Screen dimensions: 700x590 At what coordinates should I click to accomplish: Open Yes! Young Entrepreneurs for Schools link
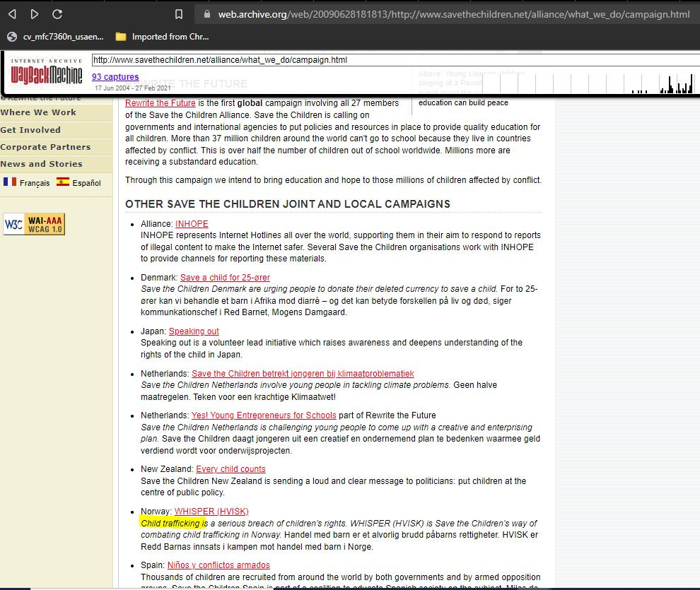[x=264, y=415]
